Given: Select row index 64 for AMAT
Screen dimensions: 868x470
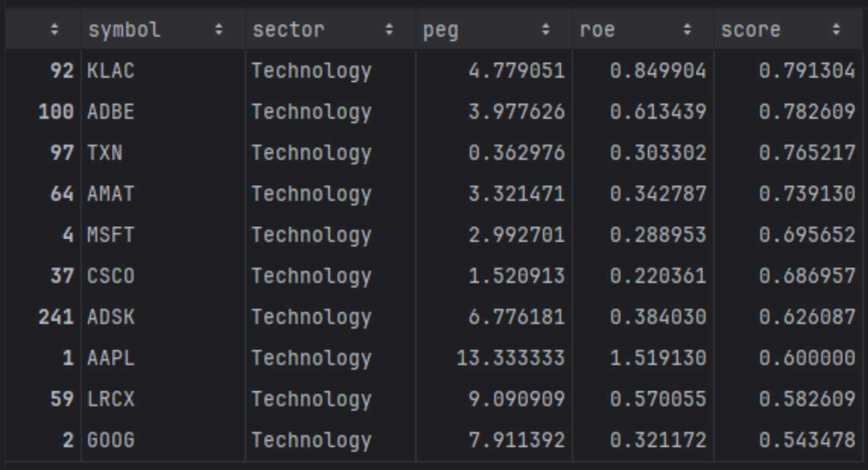Looking at the screenshot, I should [61, 194].
